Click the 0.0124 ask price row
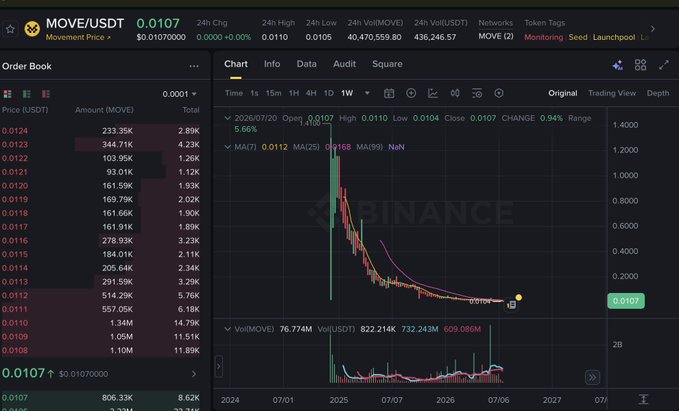This screenshot has height=411, width=679. pyautogui.click(x=101, y=131)
